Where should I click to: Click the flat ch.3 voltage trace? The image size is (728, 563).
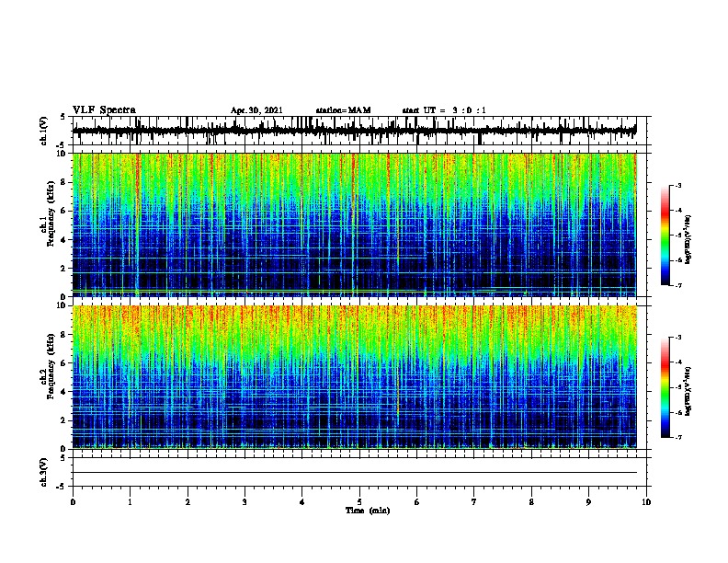pos(354,473)
